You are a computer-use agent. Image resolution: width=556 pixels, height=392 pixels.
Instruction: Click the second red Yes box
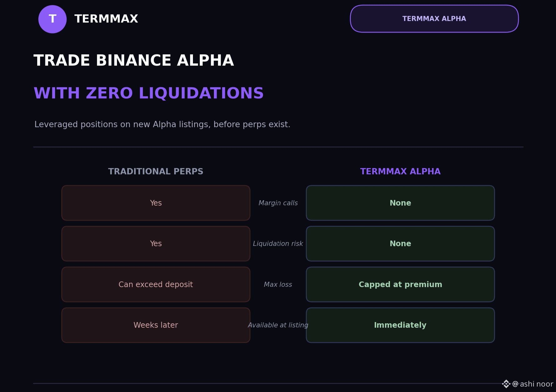[156, 244]
